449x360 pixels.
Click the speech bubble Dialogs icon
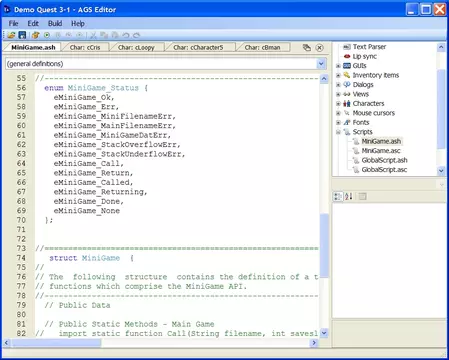tap(347, 84)
